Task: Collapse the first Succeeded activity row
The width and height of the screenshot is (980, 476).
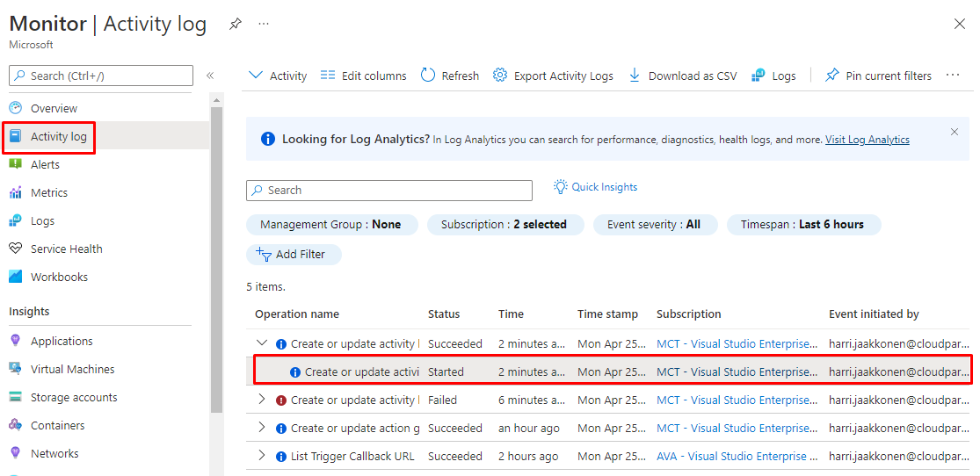Action: pyautogui.click(x=261, y=343)
